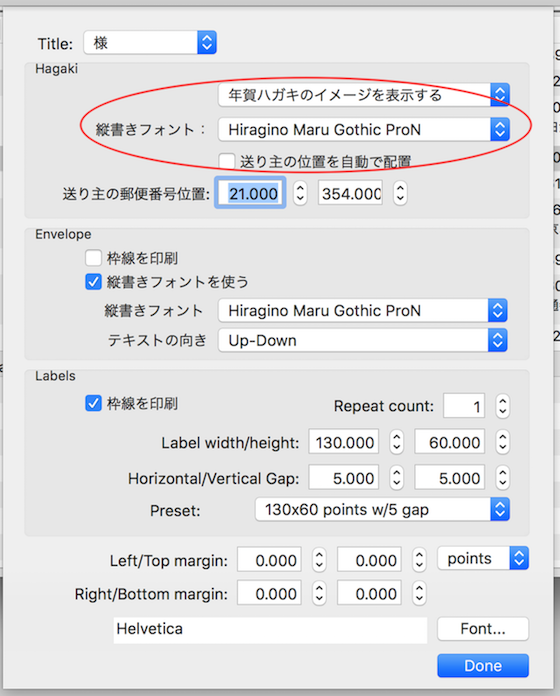Uncheck Labels 枠線を印刷 checkbox
The width and height of the screenshot is (560, 696).
tap(93, 403)
